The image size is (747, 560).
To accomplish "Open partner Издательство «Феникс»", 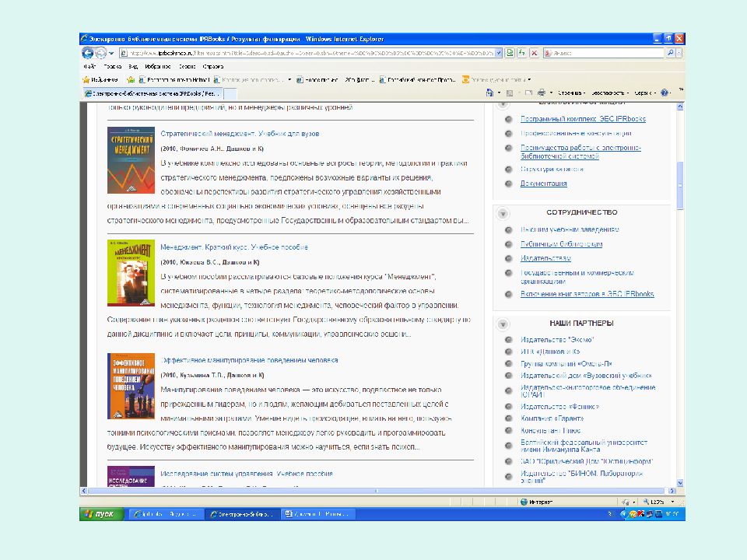I will (x=559, y=406).
